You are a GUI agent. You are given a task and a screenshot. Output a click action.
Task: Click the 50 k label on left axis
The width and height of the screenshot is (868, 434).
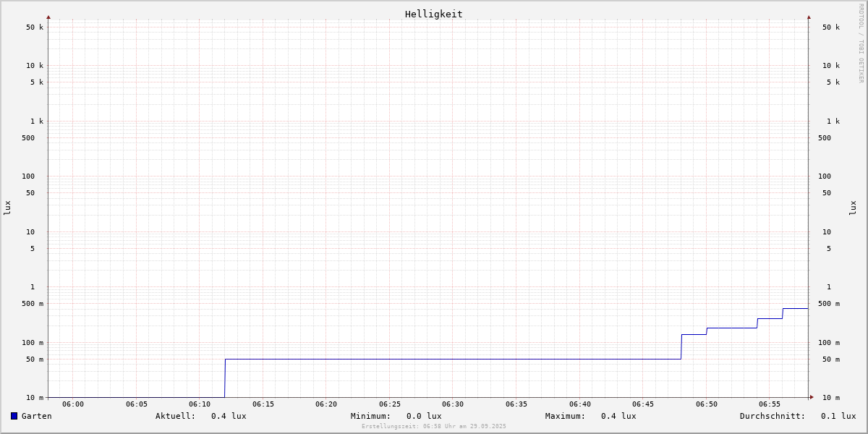coord(35,27)
